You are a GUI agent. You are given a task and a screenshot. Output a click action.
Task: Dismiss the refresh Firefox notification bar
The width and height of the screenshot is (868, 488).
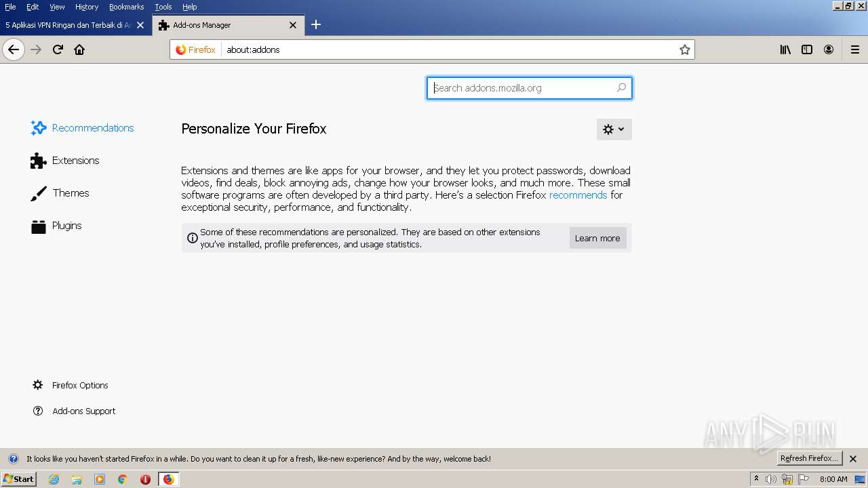pos(854,459)
